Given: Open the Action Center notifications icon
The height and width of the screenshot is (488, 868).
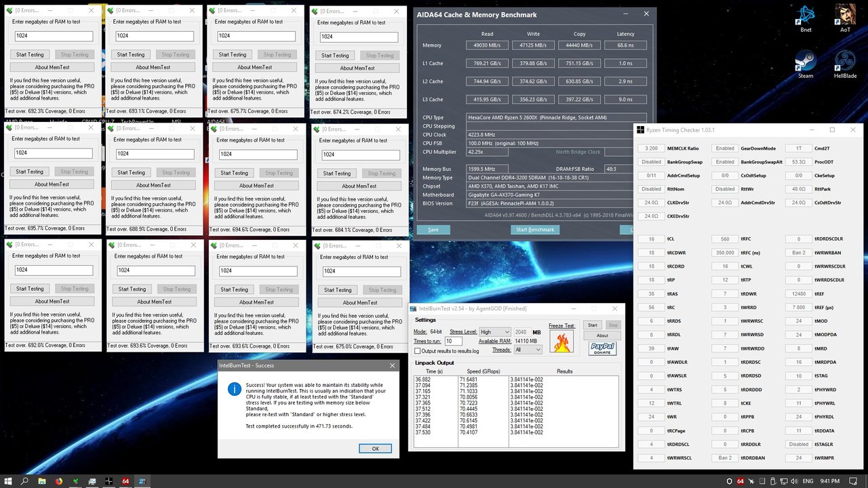Looking at the screenshot, I should click(854, 481).
